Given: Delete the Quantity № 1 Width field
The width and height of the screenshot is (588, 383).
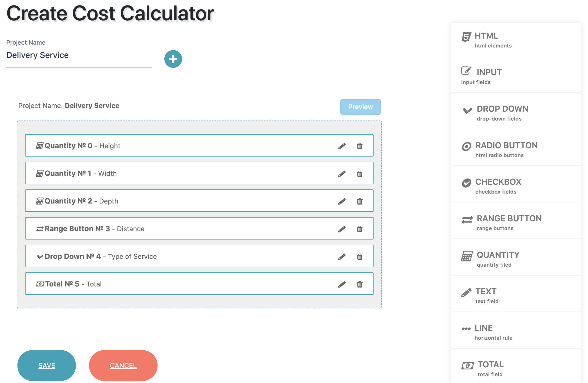Looking at the screenshot, I should tap(360, 174).
